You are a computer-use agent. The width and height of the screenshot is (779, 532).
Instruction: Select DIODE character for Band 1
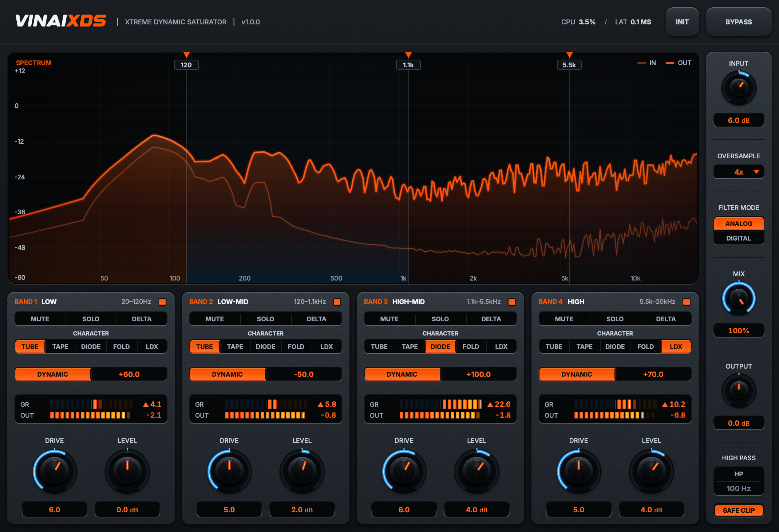91,346
